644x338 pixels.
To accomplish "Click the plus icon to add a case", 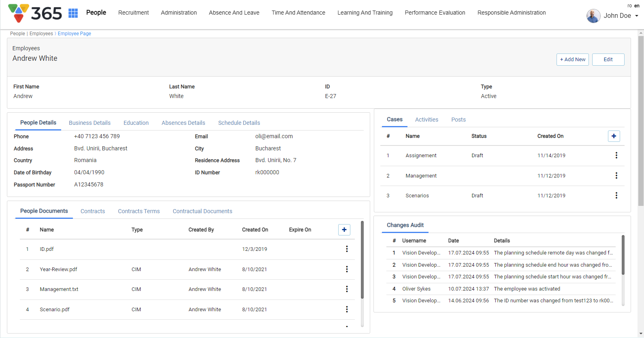I will click(614, 136).
